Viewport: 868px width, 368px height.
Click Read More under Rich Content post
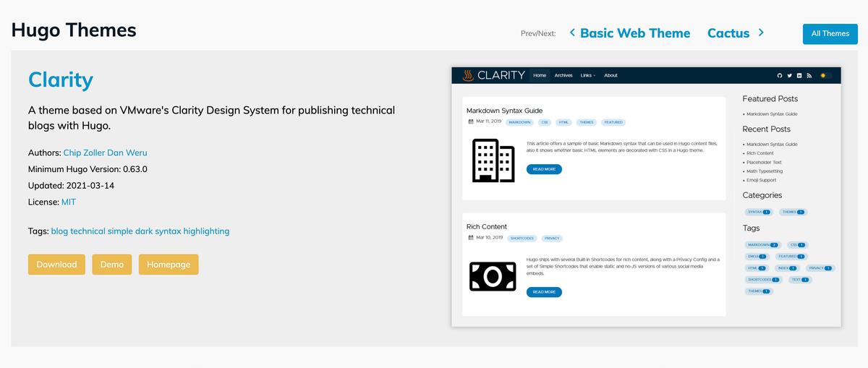544,292
